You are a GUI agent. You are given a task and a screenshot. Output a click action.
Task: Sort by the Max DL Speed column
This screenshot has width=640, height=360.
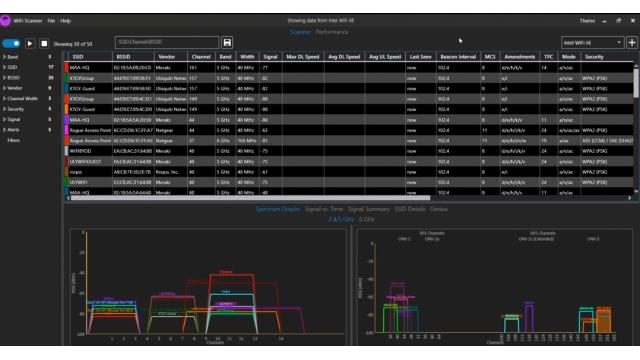click(303, 57)
